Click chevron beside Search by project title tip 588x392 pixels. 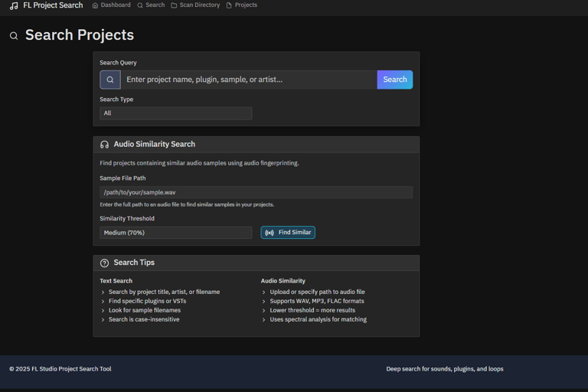coord(103,292)
